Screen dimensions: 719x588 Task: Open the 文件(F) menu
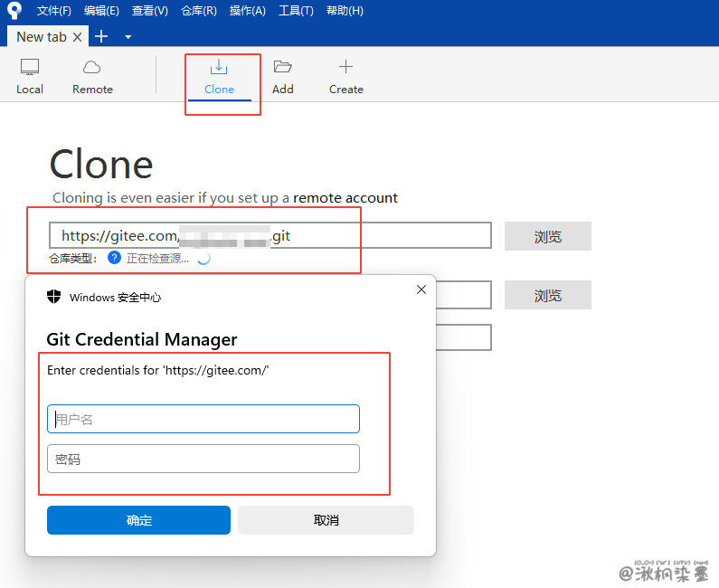(54, 11)
